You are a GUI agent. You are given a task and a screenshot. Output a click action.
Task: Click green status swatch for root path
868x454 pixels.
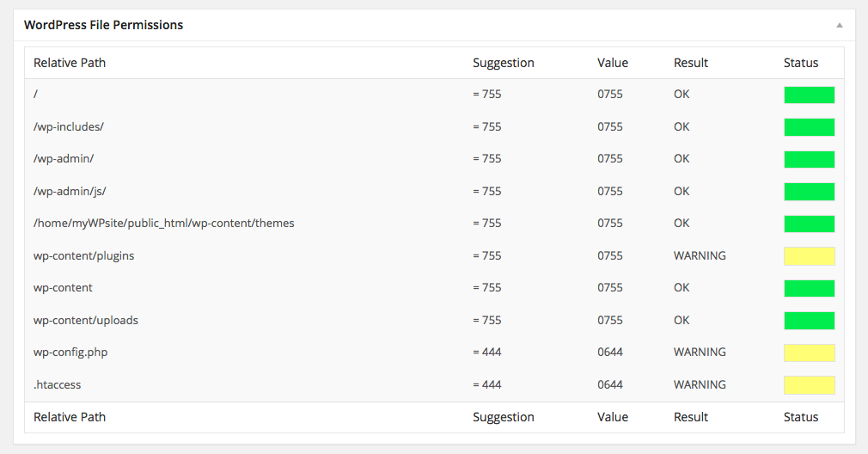coord(809,95)
